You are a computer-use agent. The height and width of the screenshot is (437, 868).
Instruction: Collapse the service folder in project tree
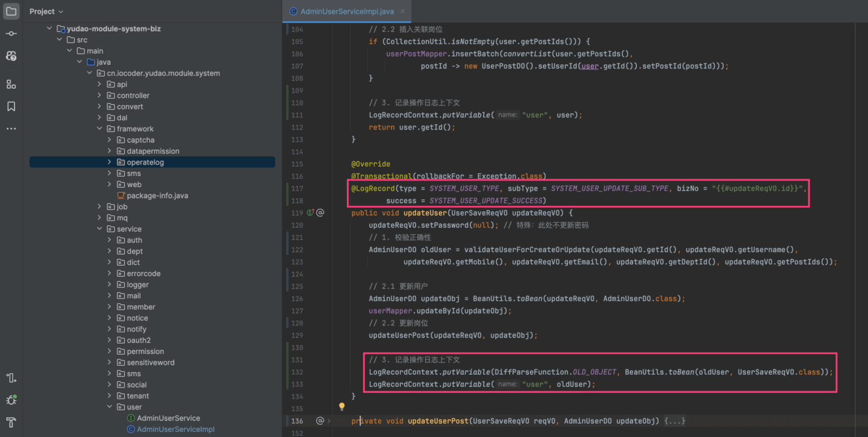pos(100,229)
